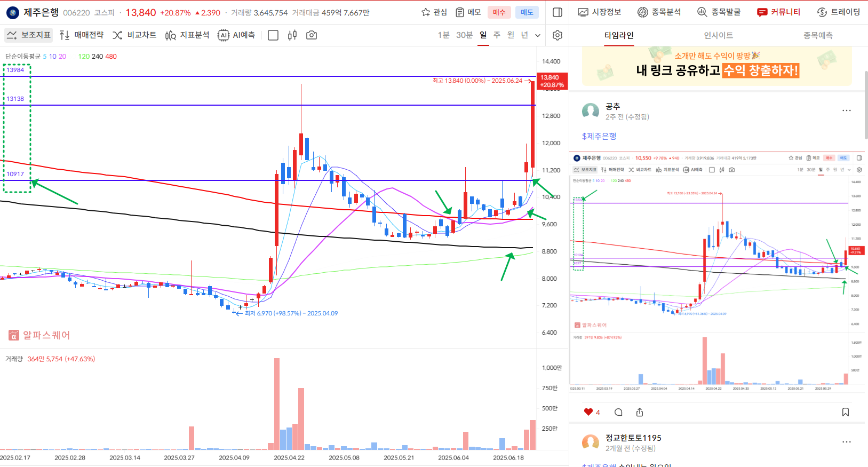Click the 거래량 volume indicator label
This screenshot has width=868, height=467.
click(14, 359)
